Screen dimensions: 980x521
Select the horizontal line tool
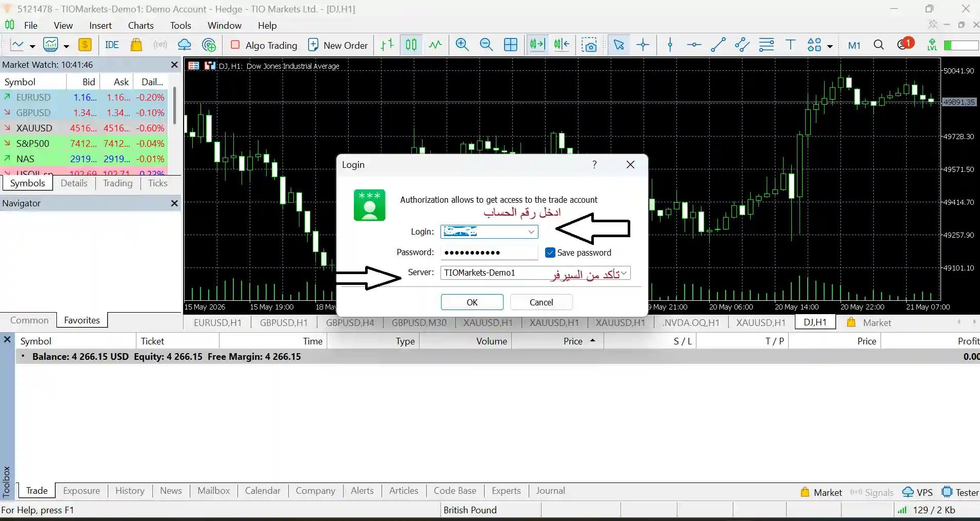pyautogui.click(x=694, y=45)
